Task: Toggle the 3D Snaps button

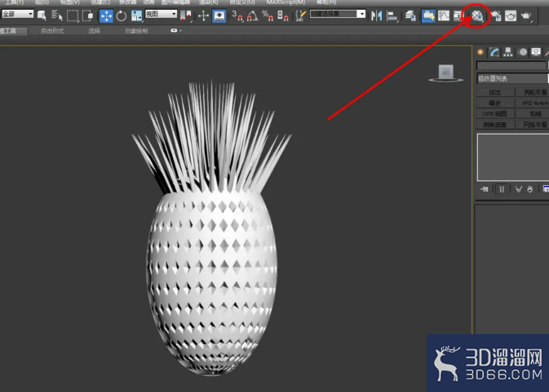Action: point(237,15)
